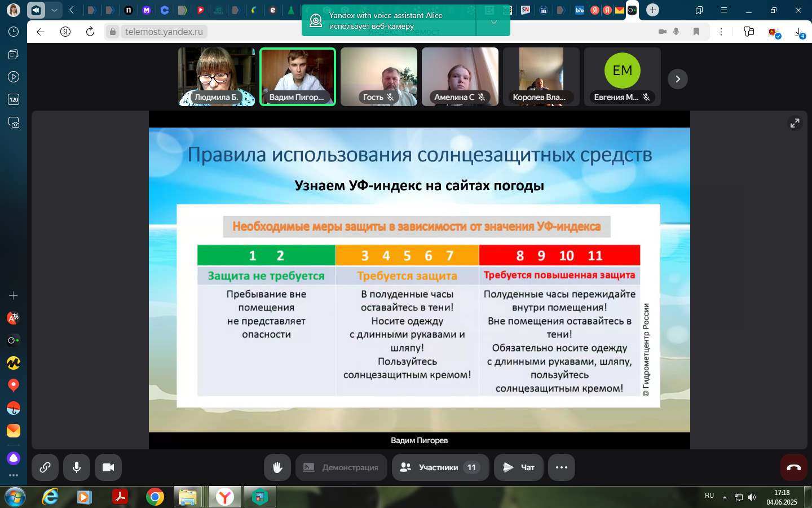Click the telemost.yandex.ru address field
Screen dimensions: 812x508
(164, 32)
